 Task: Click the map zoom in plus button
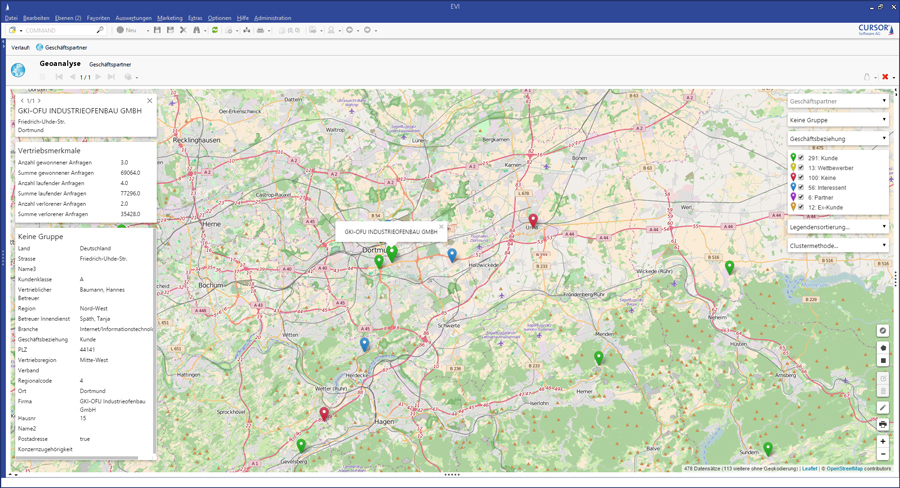point(882,441)
